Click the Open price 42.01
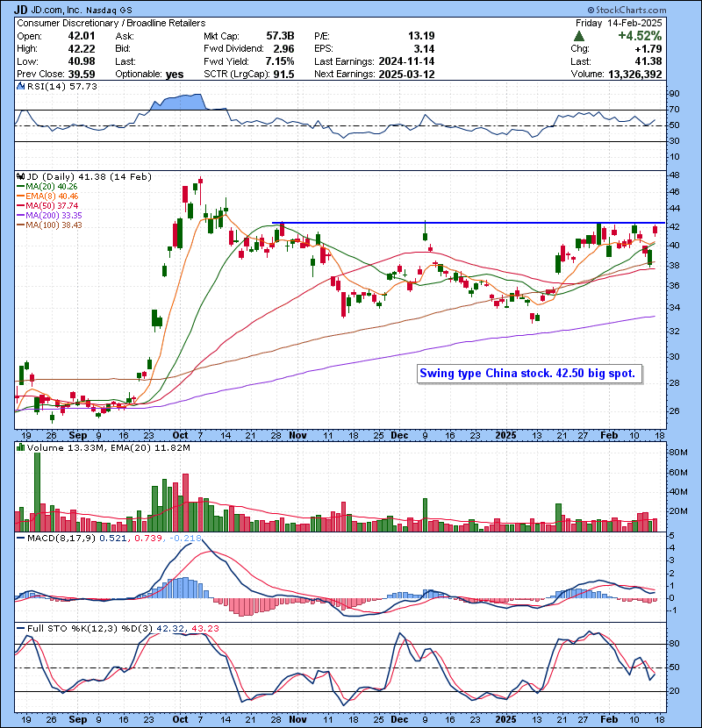This screenshot has width=702, height=728. 82,36
